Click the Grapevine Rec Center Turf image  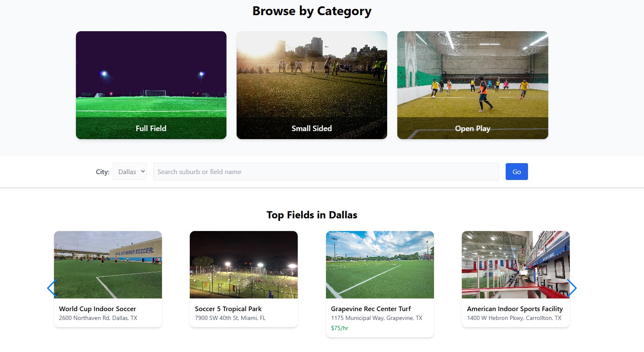point(380,264)
